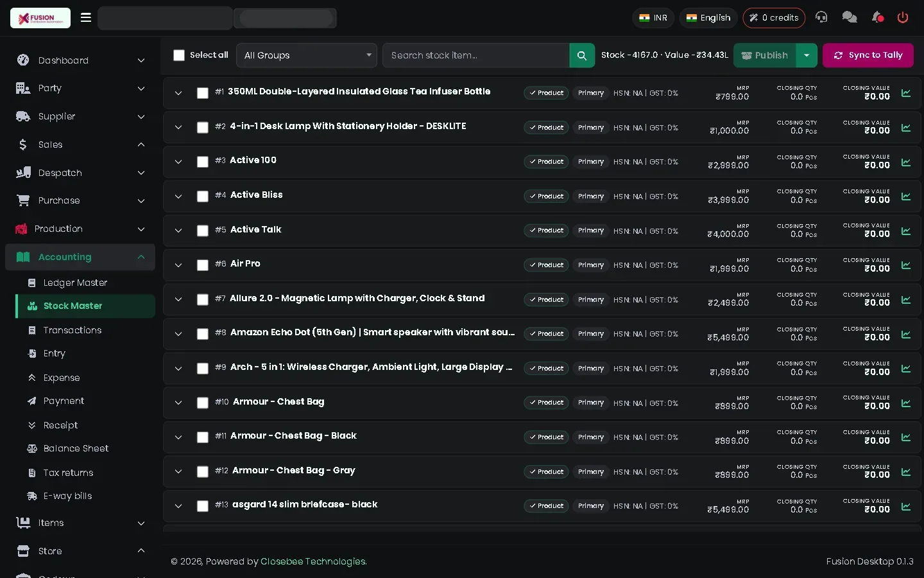Click the INR currency button
Viewport: 924px width, 578px height.
tap(653, 18)
